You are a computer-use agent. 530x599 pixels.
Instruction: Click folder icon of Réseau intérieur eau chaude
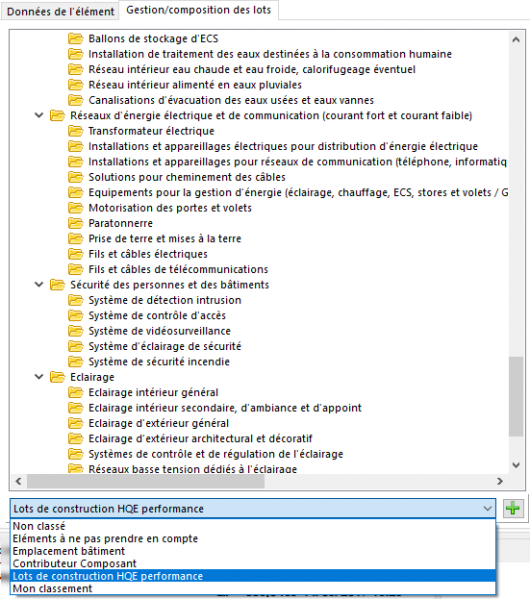pyautogui.click(x=76, y=69)
